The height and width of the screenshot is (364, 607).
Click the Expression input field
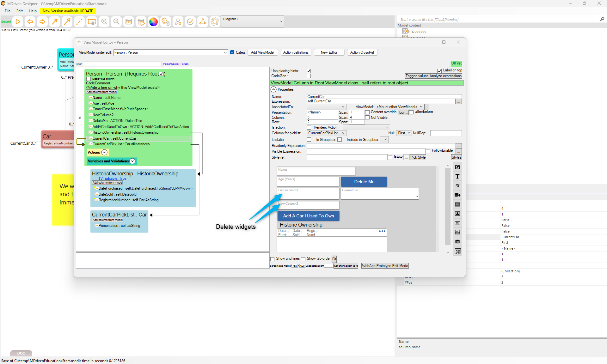(x=381, y=101)
